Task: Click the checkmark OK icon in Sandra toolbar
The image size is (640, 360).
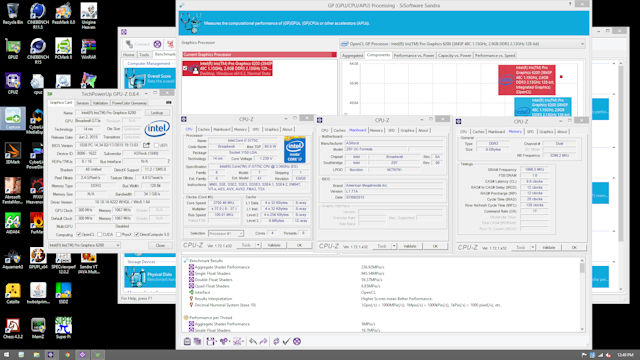Action: (286, 341)
